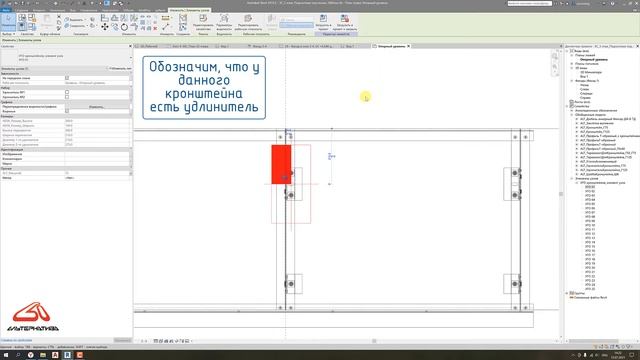Switch to Revit taskbar icon
640x360 pixels.
(x=67, y=355)
